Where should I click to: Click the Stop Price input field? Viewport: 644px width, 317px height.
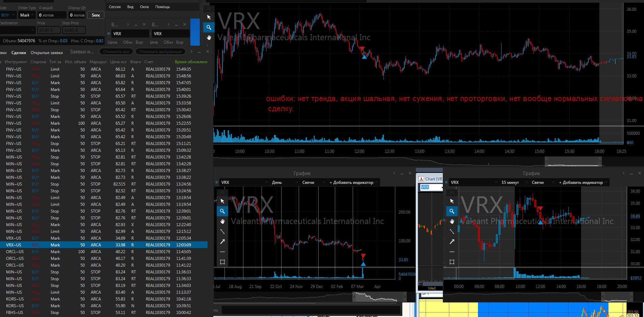74,30
